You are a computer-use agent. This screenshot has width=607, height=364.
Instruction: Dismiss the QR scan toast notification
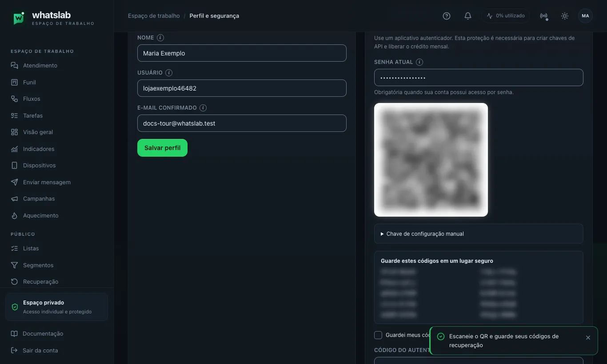point(588,338)
